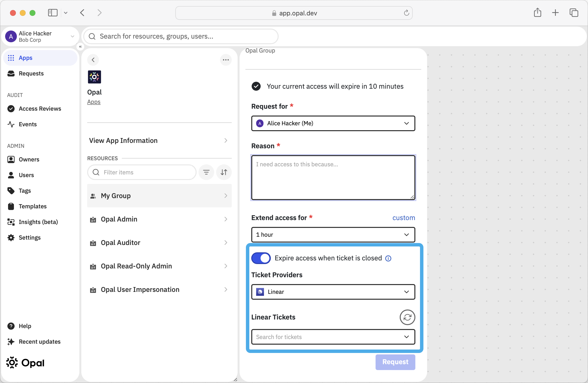Viewport: 588px width, 383px height.
Task: Open the sort order icon
Action: click(224, 172)
